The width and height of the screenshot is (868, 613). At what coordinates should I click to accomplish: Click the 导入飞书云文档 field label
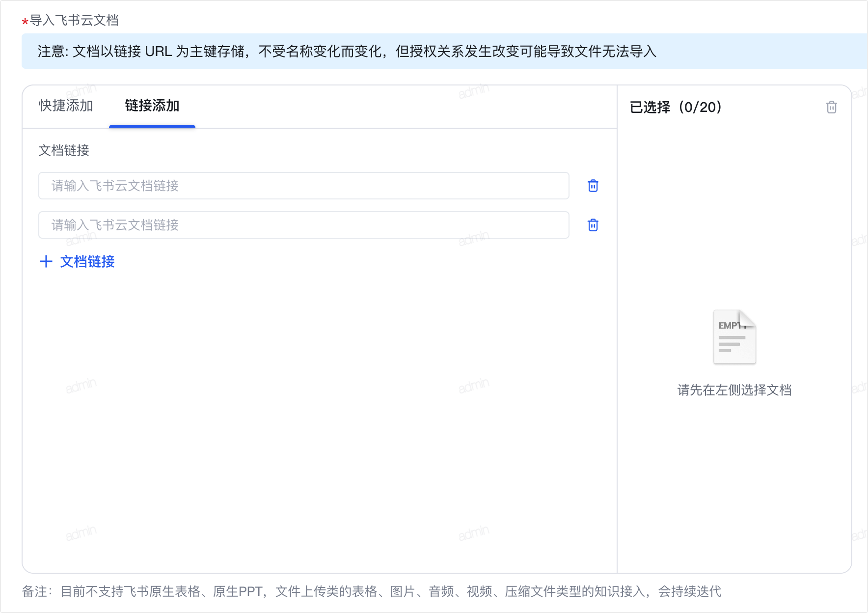[74, 20]
